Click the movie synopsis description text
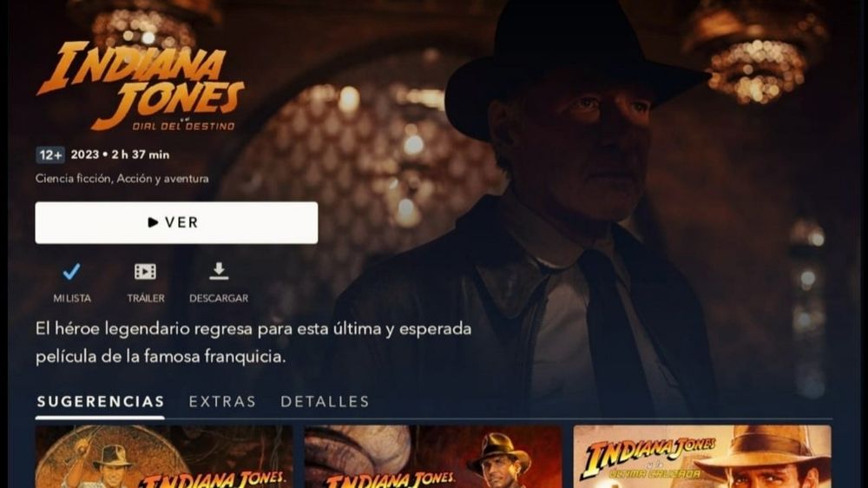The image size is (868, 488). coord(253,342)
